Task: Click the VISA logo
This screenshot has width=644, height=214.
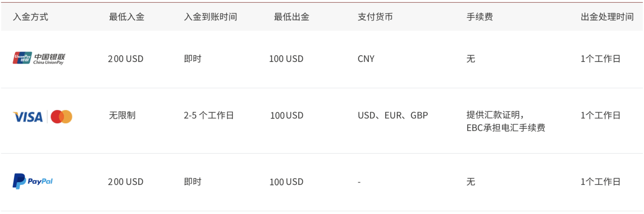Action: point(28,117)
